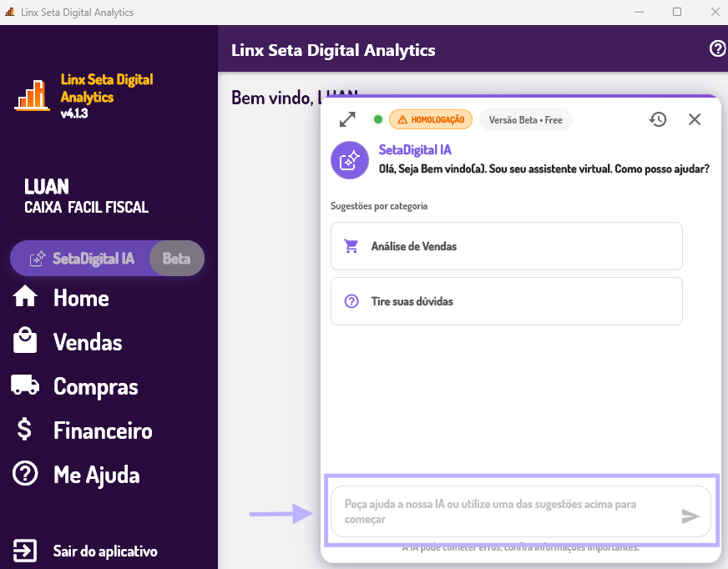Click the shopping cart icon in suggestions
The width and height of the screenshot is (728, 569).
[x=351, y=246]
